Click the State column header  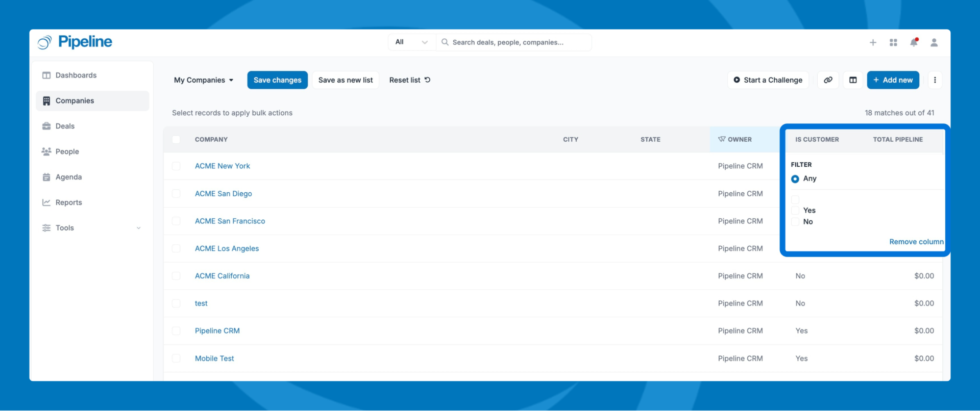tap(650, 140)
